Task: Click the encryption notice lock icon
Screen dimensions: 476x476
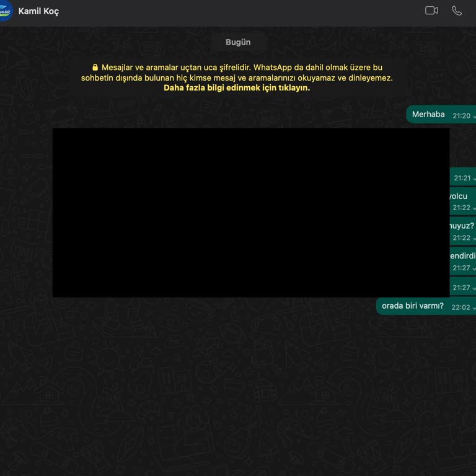Action: (95, 67)
